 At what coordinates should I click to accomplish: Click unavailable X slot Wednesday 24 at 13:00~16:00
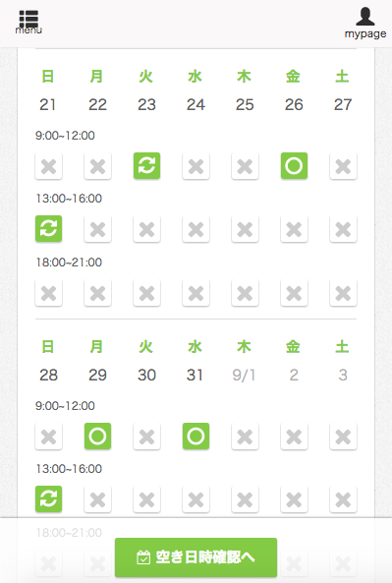coord(196,229)
